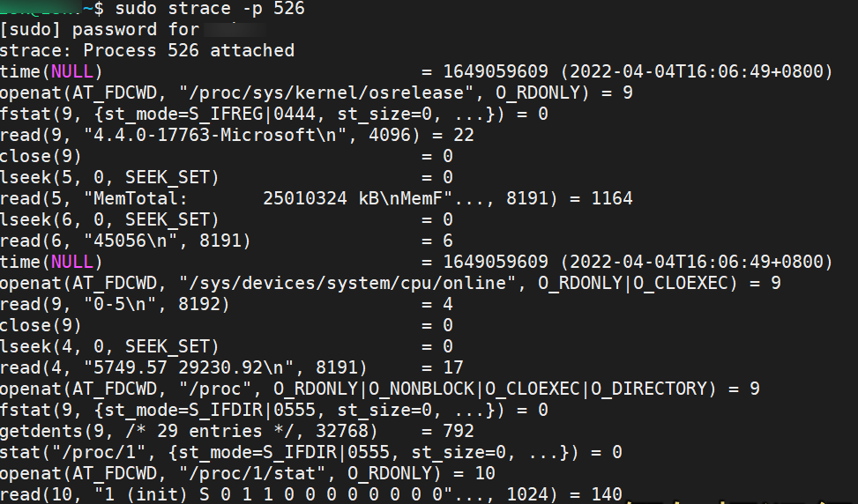The width and height of the screenshot is (858, 504).
Task: Select the "0-5\n" cpu range string
Action: tap(120, 304)
